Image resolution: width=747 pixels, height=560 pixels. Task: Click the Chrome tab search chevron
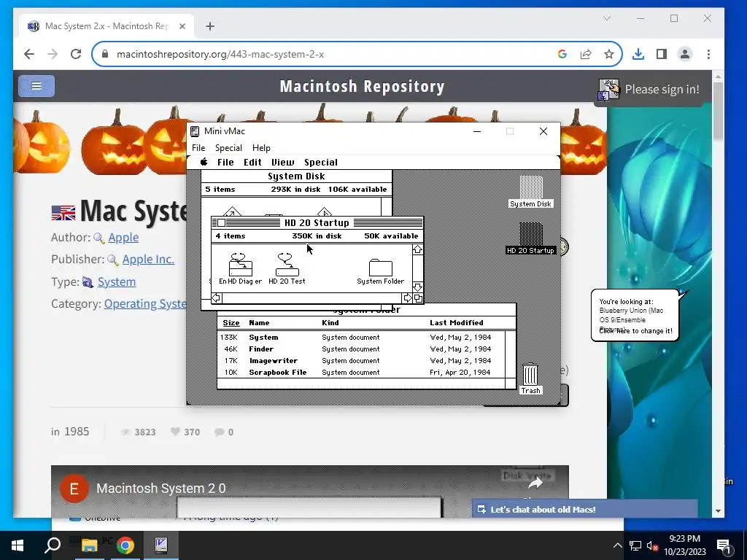click(x=607, y=18)
